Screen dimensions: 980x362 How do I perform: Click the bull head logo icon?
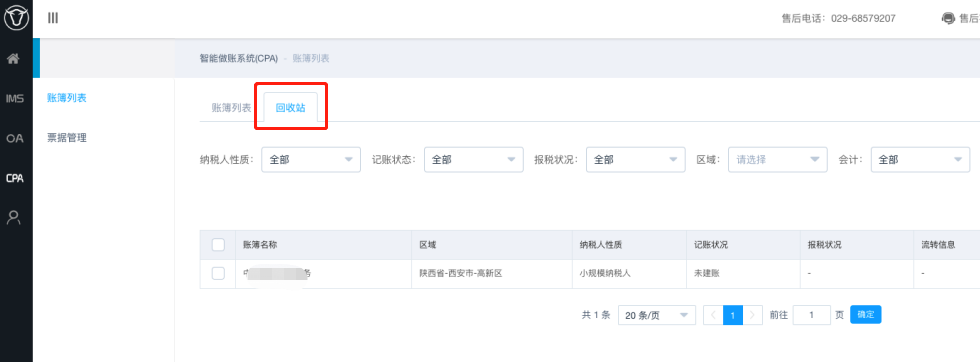coord(16,18)
